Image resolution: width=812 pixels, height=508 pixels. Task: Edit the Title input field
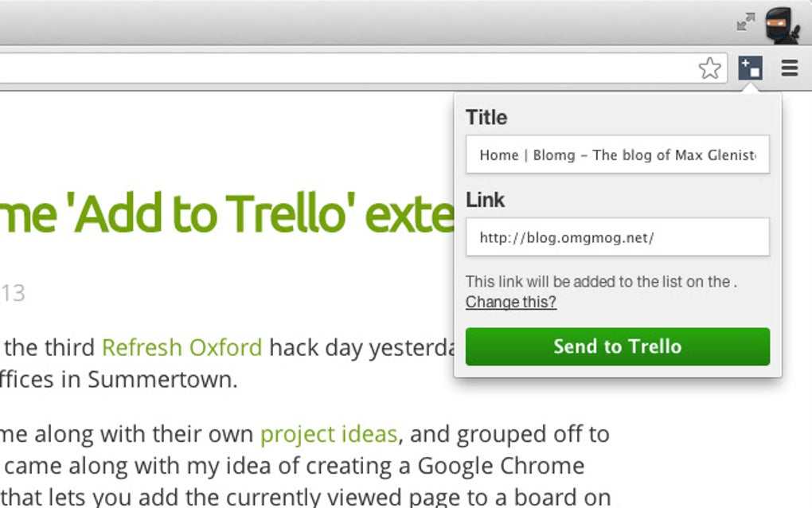(x=617, y=154)
